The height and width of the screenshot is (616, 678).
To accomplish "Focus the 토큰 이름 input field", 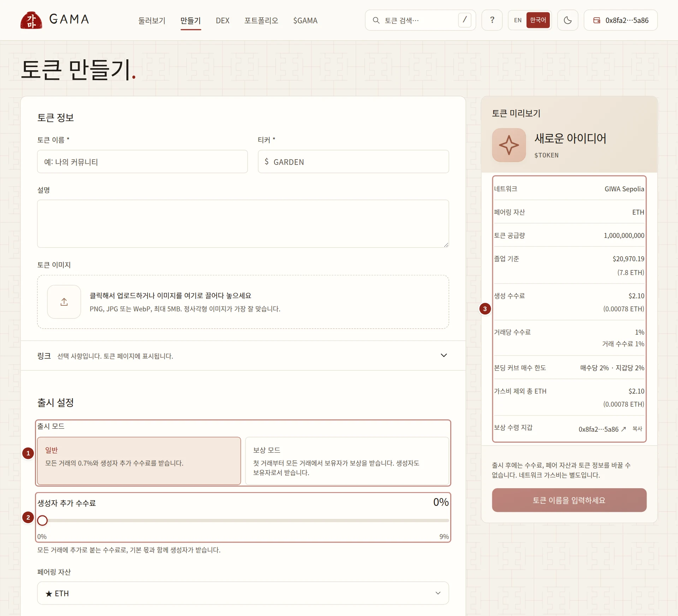I will (142, 162).
